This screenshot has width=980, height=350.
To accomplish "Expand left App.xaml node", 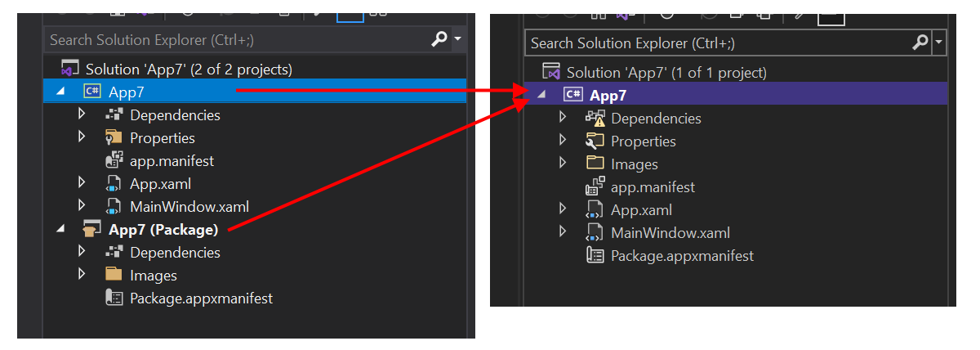I will tap(82, 184).
